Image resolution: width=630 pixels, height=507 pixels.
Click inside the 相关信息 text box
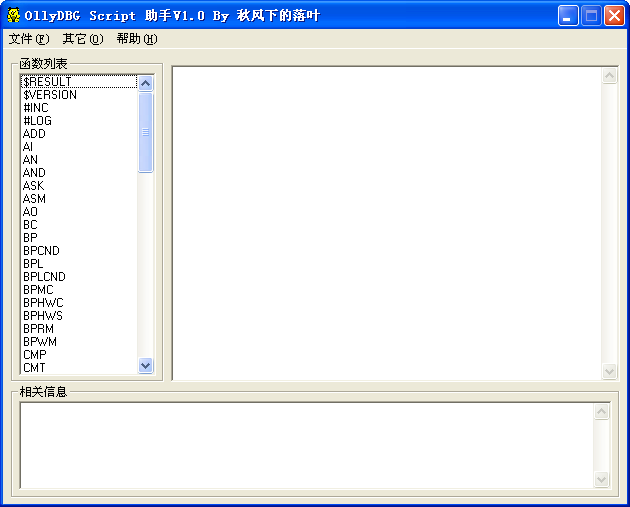tap(306, 445)
